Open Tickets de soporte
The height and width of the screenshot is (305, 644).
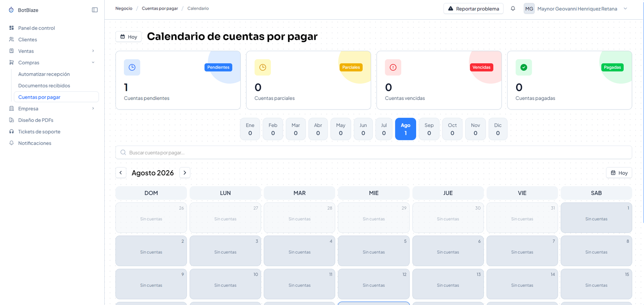tap(39, 132)
